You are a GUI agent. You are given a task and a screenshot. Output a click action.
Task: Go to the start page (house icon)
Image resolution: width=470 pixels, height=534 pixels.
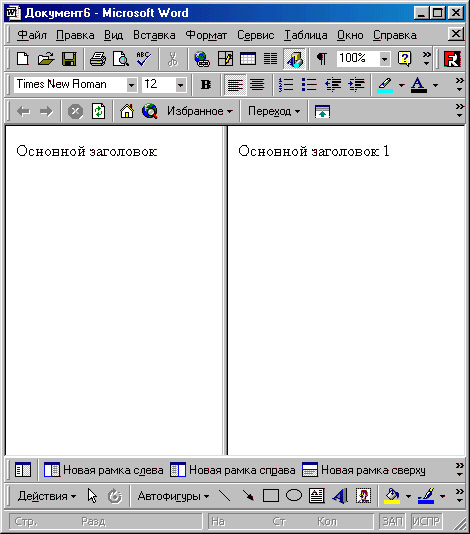127,111
